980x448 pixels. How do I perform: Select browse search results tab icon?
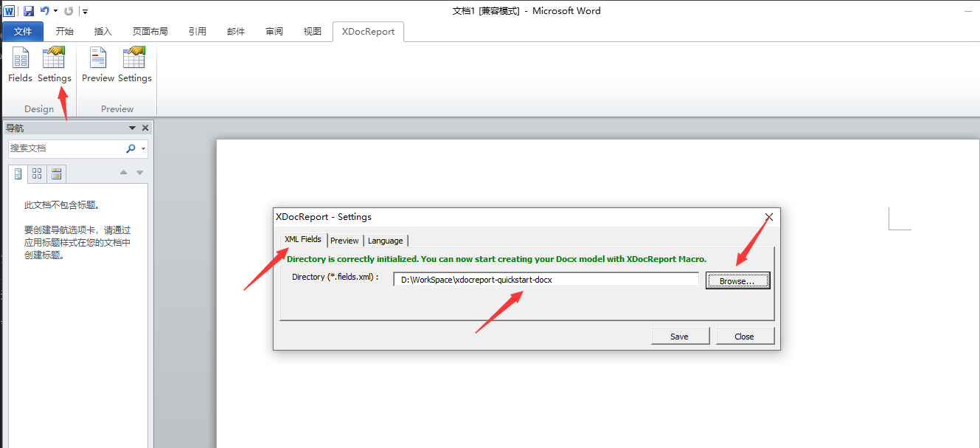click(x=57, y=174)
